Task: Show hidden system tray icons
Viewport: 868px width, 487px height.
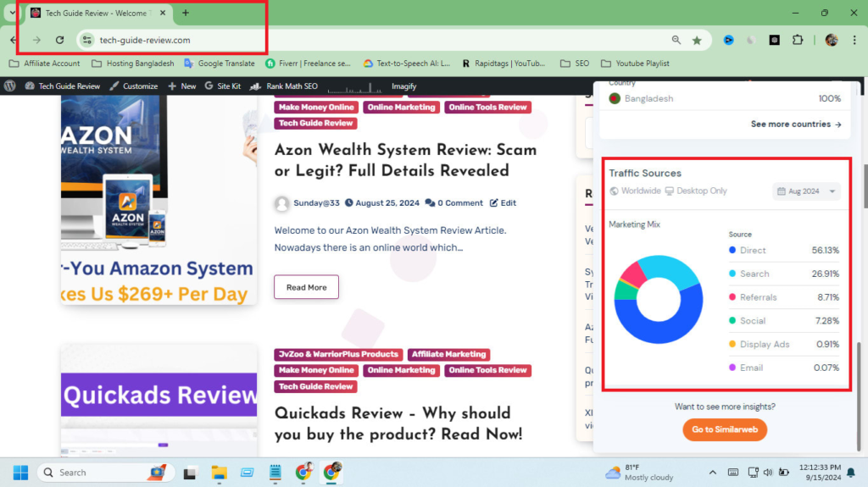Action: pos(712,473)
